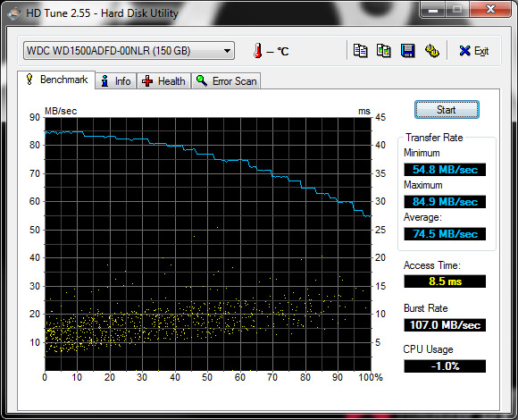Image resolution: width=518 pixels, height=420 pixels.
Task: Save screenshot using the floppy disk icon
Action: click(x=407, y=51)
